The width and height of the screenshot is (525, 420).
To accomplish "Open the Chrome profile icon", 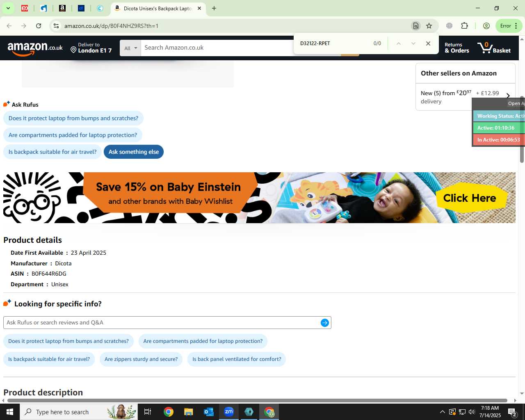I will (486, 26).
